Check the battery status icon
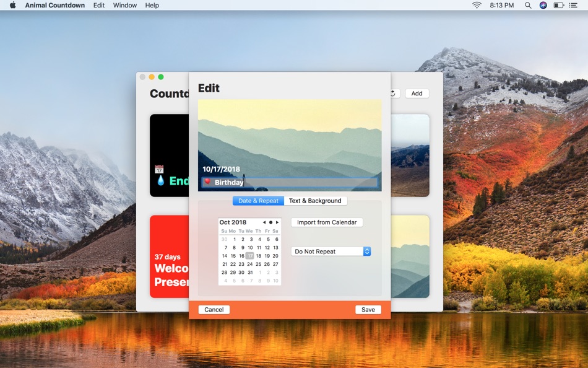 (x=559, y=5)
